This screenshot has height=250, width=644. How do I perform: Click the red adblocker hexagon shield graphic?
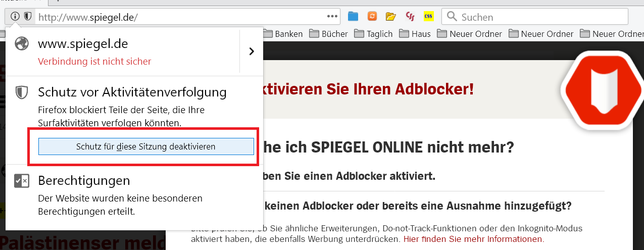point(604,91)
